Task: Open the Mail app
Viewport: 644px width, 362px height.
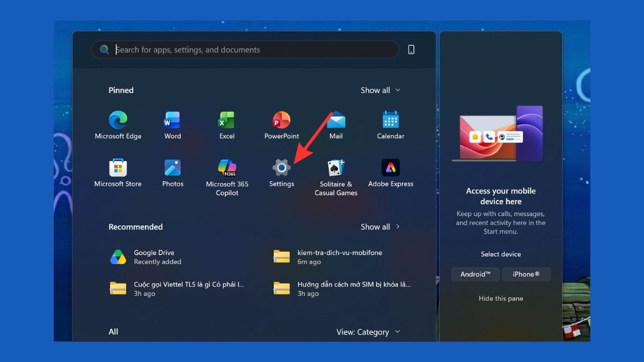Action: 336,125
